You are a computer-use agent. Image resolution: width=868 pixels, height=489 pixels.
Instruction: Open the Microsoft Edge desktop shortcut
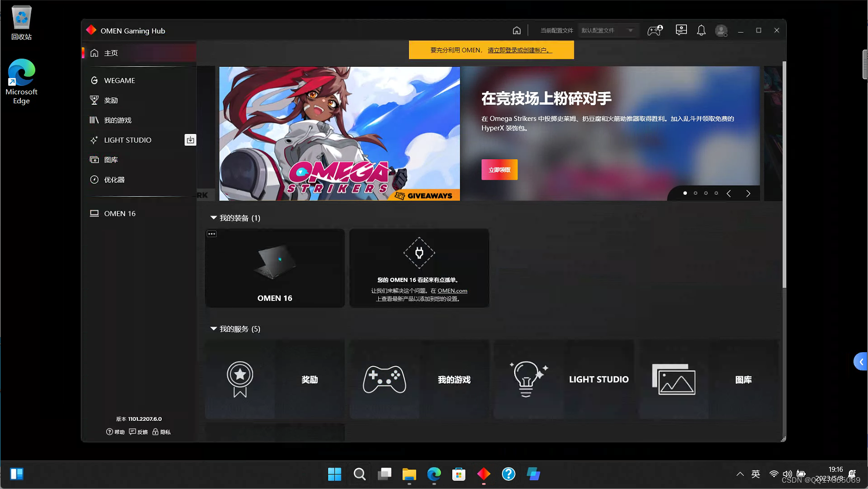pos(21,81)
